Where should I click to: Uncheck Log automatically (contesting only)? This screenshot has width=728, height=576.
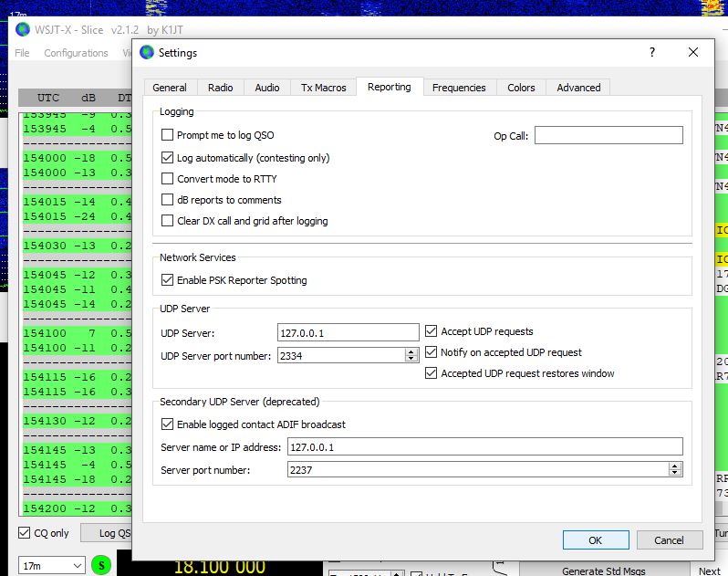point(167,158)
